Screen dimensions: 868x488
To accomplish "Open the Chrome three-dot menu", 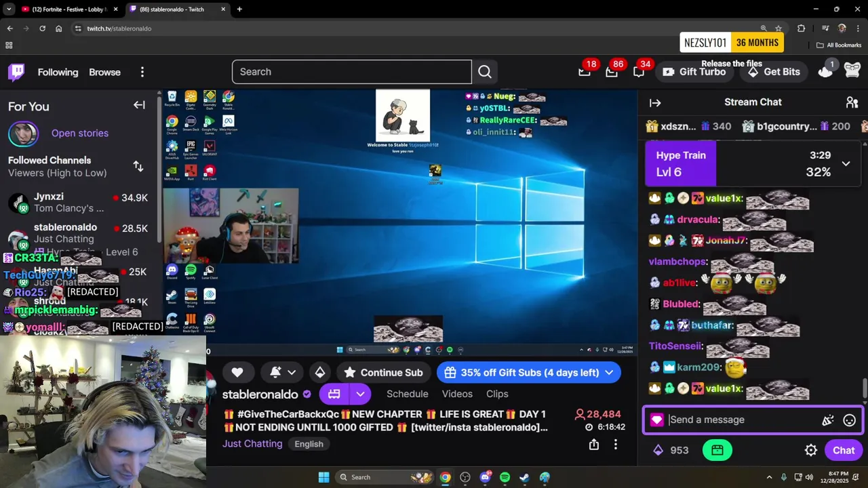I will pyautogui.click(x=858, y=28).
